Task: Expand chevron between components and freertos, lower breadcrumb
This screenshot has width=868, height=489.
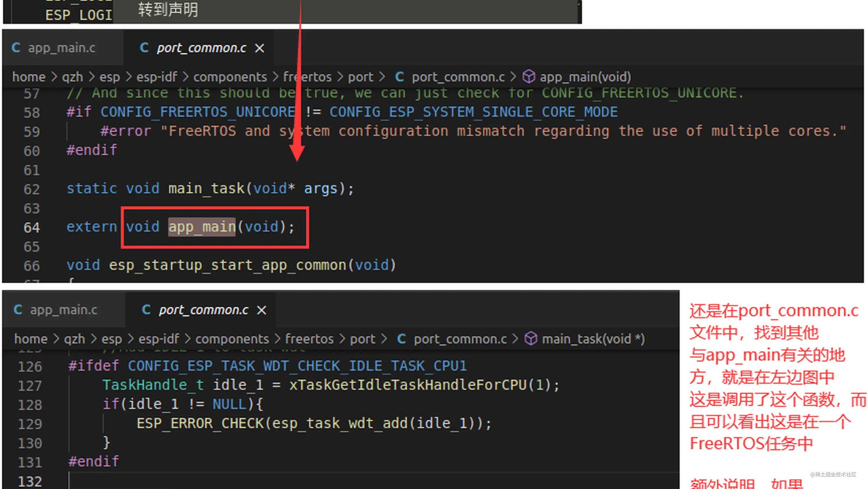Action: [x=277, y=338]
